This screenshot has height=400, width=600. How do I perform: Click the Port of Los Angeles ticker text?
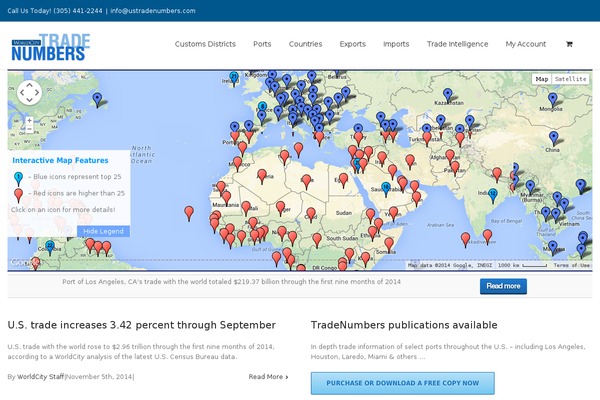[x=232, y=282]
